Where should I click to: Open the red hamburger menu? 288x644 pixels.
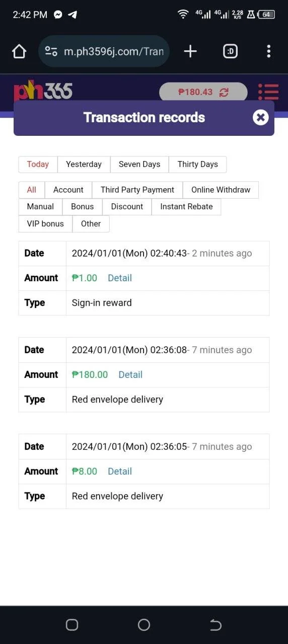(x=268, y=92)
